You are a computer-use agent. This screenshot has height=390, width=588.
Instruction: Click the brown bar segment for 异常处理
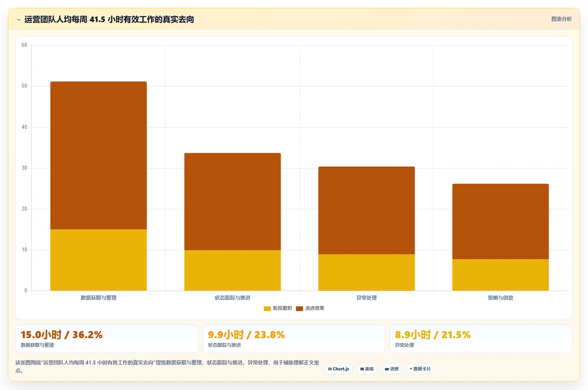[367, 211]
